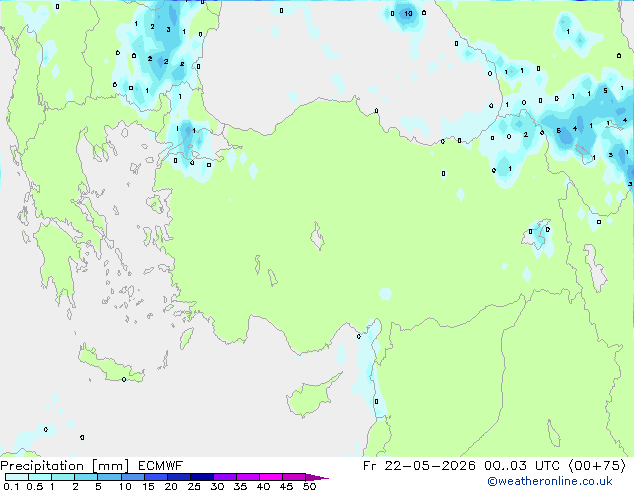634x490 pixels.
Task: Click the island of Cyprus on the map
Action: point(309,398)
